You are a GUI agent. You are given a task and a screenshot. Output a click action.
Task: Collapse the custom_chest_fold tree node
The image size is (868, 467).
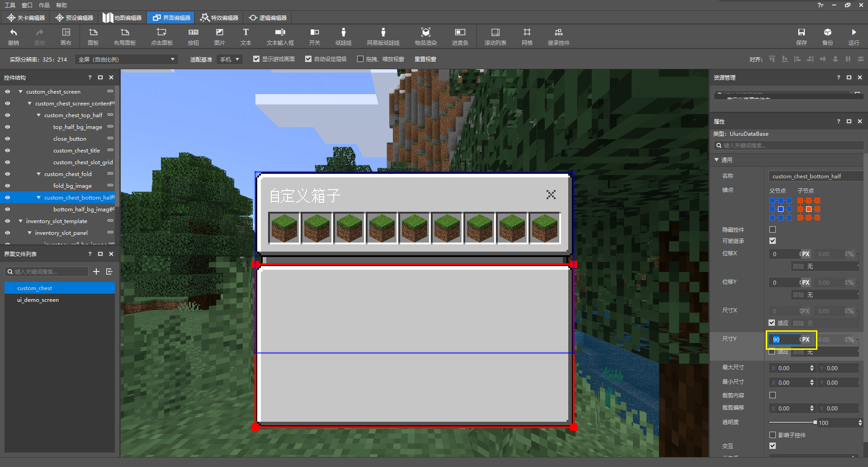point(38,174)
